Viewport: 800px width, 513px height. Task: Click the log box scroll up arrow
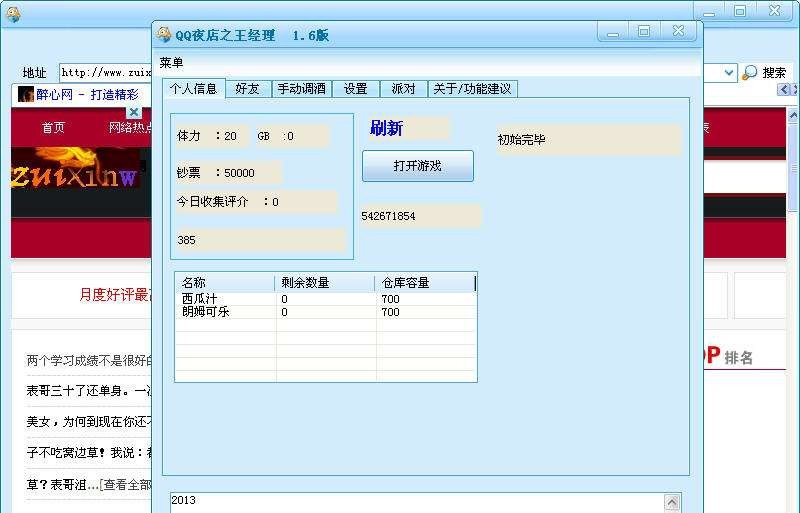click(x=672, y=502)
